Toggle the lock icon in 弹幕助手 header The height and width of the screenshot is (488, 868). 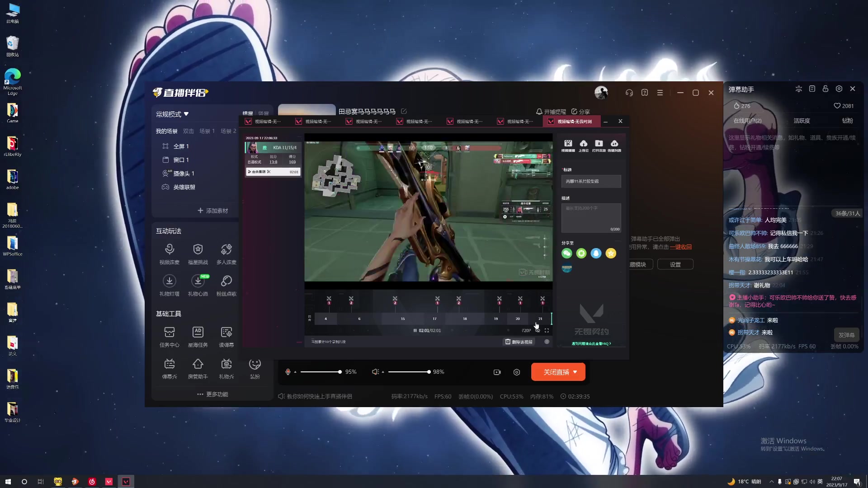coord(826,89)
